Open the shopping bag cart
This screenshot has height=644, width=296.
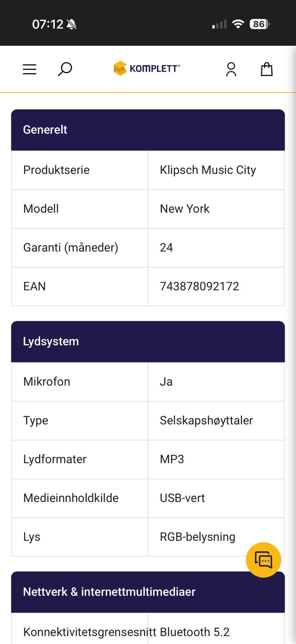tap(267, 69)
